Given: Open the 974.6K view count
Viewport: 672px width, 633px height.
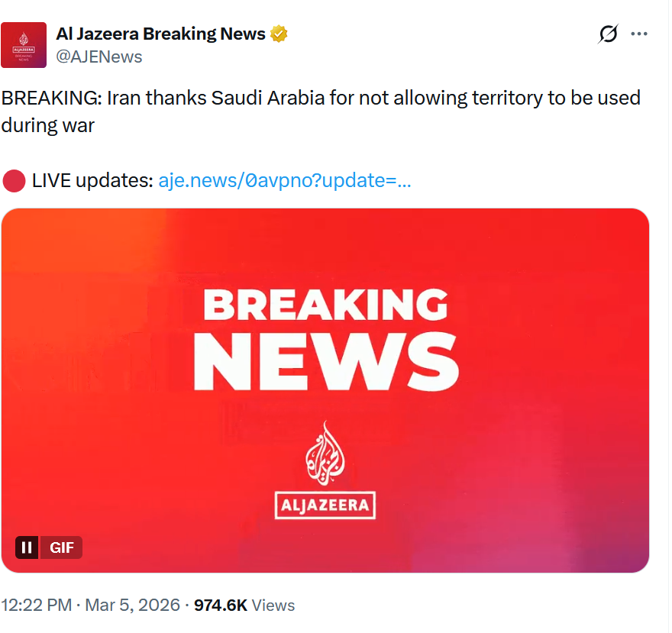Looking at the screenshot, I should point(220,606).
